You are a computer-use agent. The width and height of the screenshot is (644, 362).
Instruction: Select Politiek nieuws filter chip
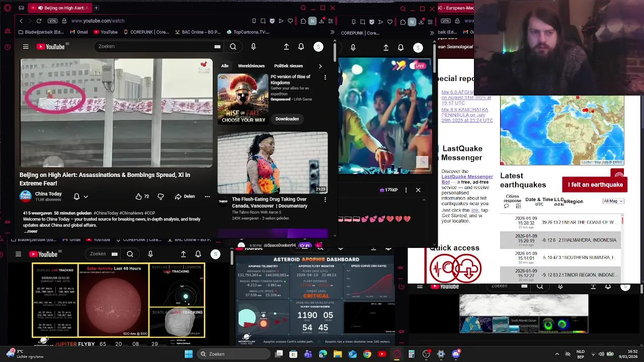(288, 66)
